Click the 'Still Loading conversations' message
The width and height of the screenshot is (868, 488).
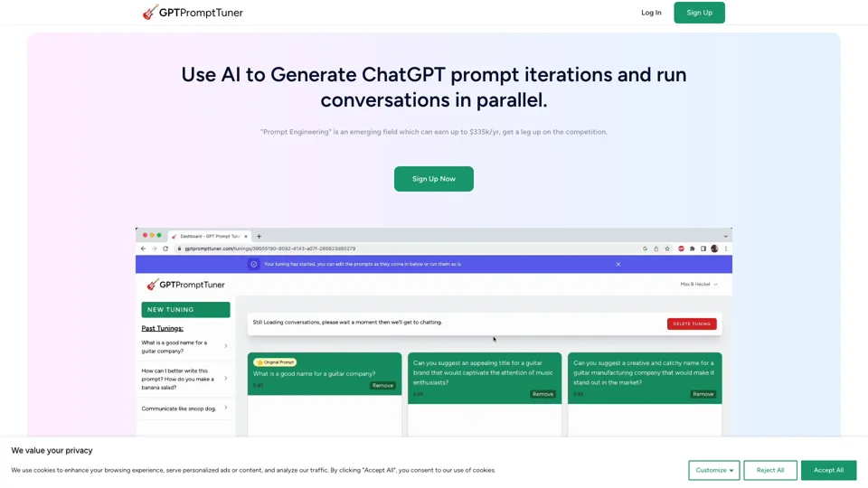point(347,323)
